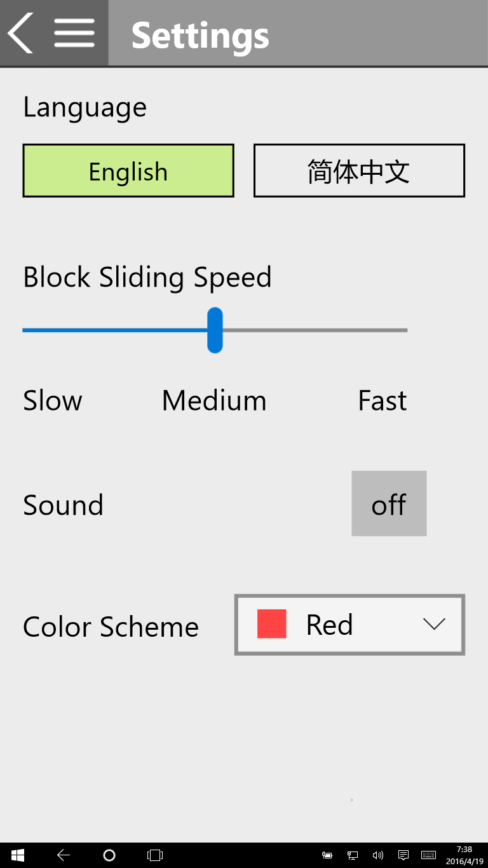Image resolution: width=488 pixels, height=868 pixels.
Task: Select the English language option
Action: coord(128,171)
